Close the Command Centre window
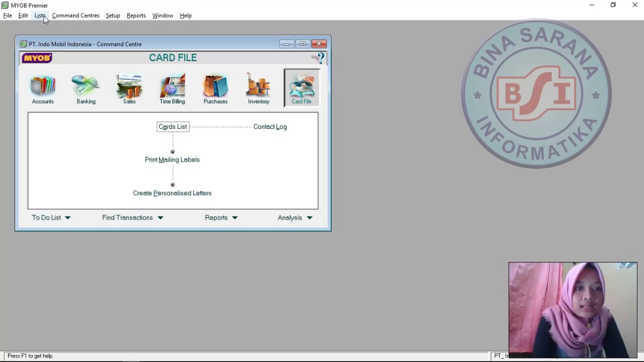This screenshot has height=362, width=644. [319, 44]
